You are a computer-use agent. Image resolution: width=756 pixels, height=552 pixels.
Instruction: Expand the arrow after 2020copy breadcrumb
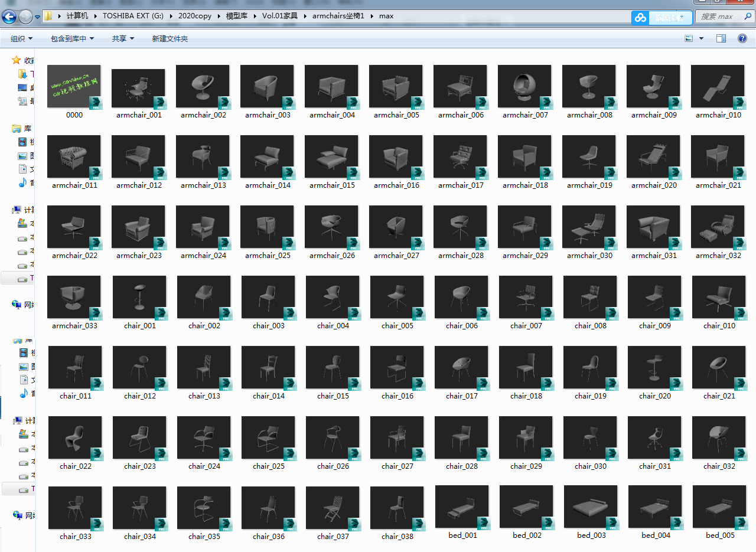pos(219,16)
